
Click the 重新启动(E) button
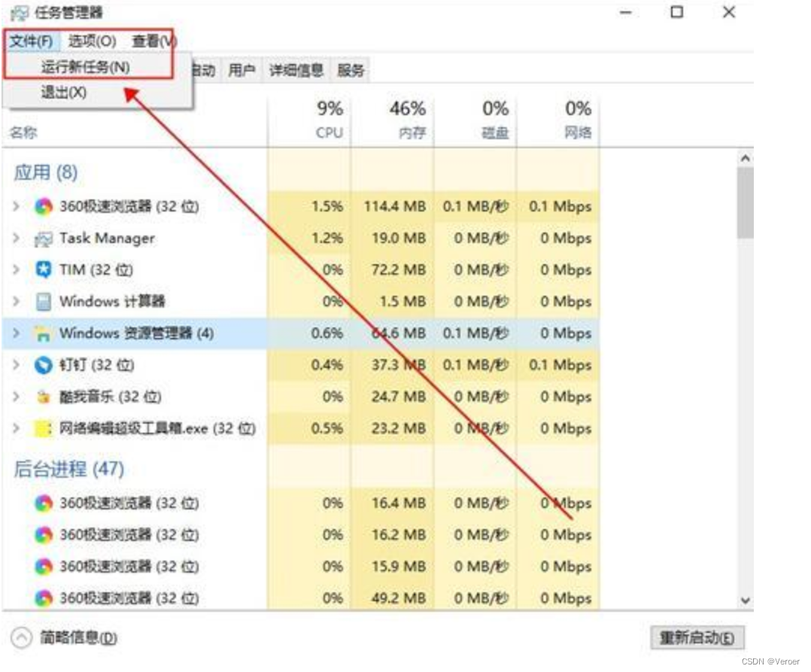point(696,638)
